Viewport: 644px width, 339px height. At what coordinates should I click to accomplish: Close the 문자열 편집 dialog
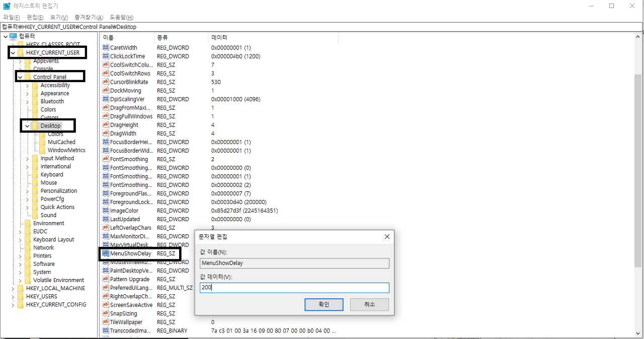(387, 236)
